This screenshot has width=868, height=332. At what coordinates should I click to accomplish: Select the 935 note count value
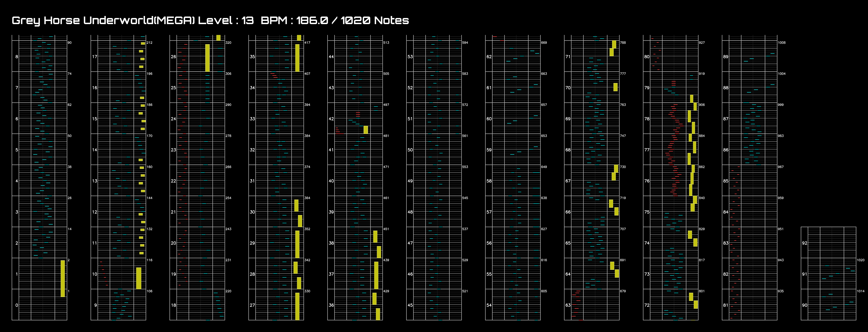pyautogui.click(x=780, y=291)
